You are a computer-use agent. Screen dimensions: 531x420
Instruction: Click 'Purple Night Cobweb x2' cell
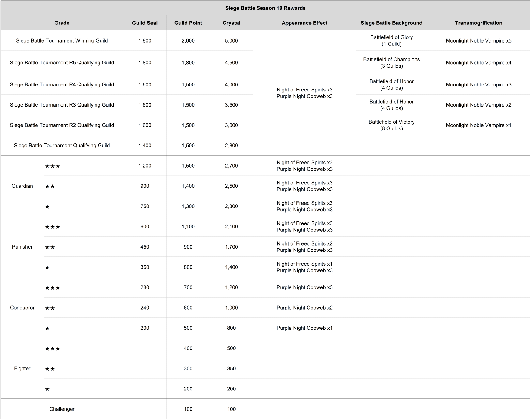[304, 308]
